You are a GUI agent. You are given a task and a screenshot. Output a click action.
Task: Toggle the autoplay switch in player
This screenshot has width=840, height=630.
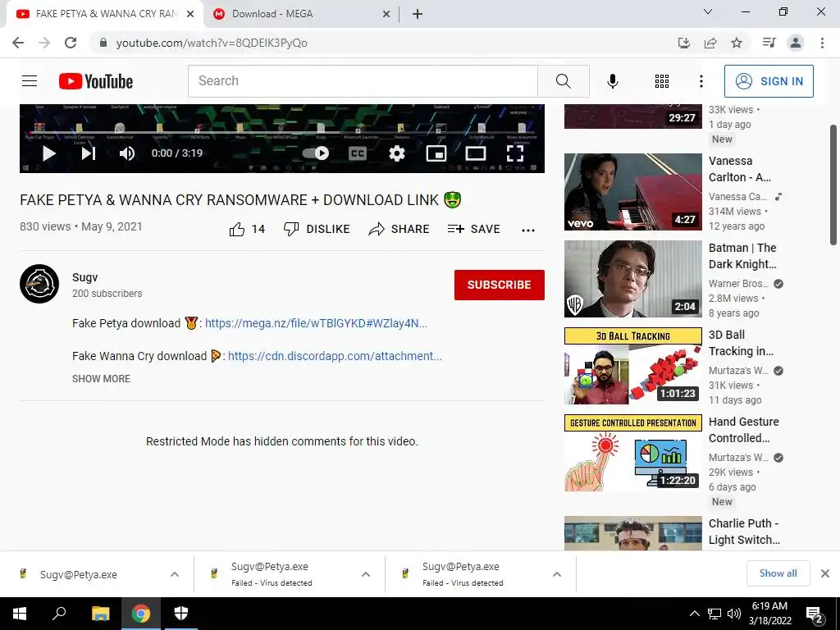[x=316, y=153]
